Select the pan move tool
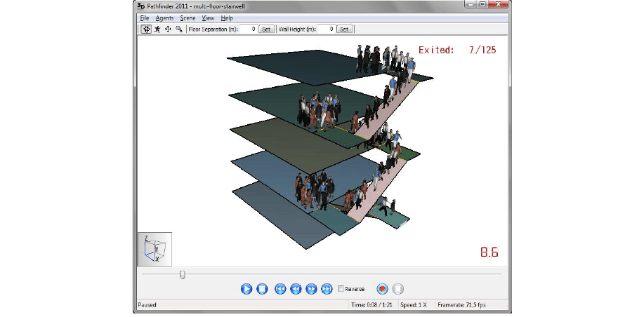The height and width of the screenshot is (317, 644). (168, 29)
